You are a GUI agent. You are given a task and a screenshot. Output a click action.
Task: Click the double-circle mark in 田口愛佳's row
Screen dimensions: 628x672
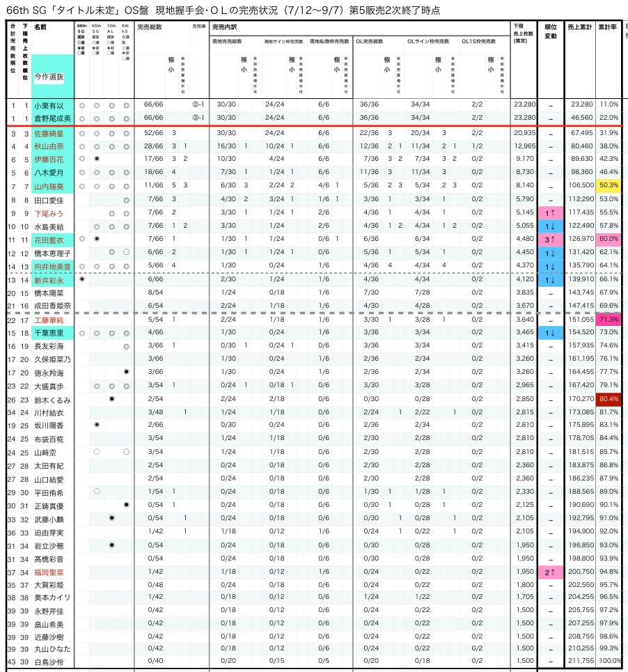pos(126,200)
